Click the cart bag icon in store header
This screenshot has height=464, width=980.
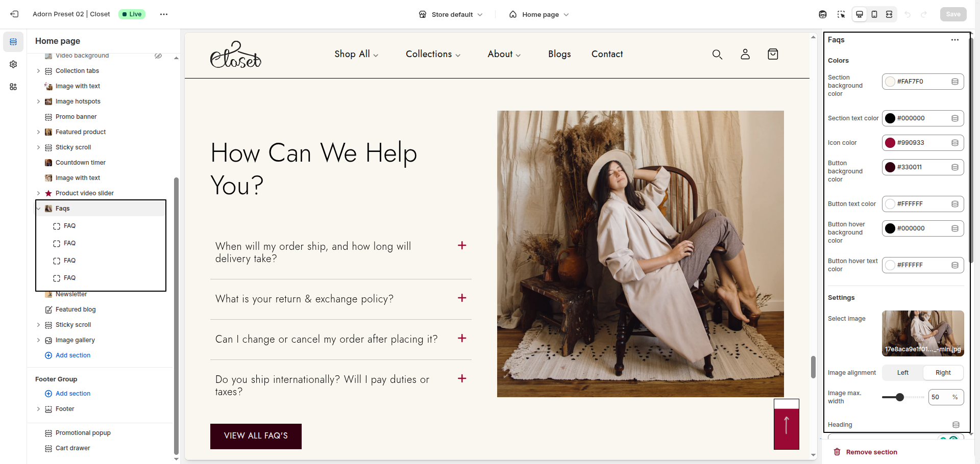(x=773, y=54)
